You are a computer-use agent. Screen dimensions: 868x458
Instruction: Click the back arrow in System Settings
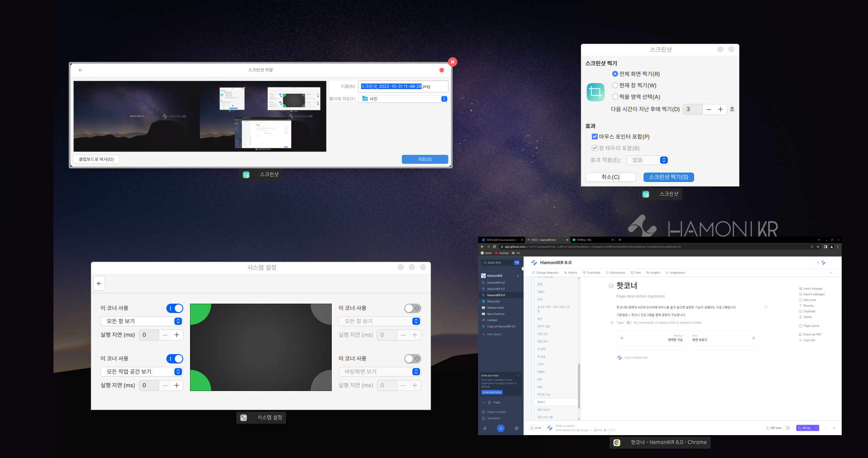[x=99, y=284]
